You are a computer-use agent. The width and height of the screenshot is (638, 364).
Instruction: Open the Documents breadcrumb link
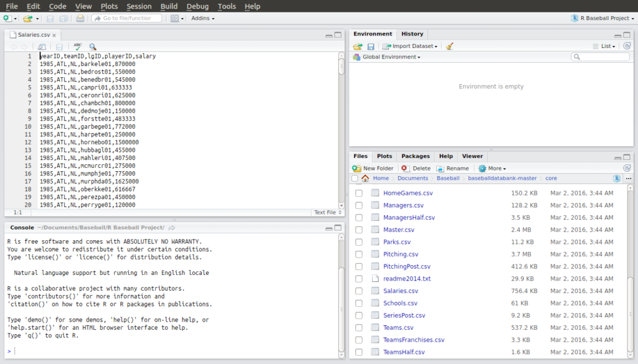click(x=412, y=179)
